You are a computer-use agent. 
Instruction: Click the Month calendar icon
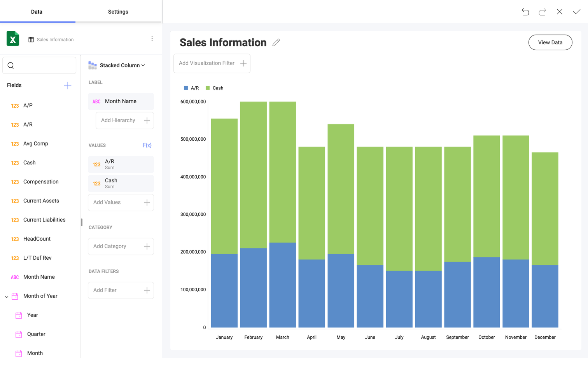(x=19, y=353)
